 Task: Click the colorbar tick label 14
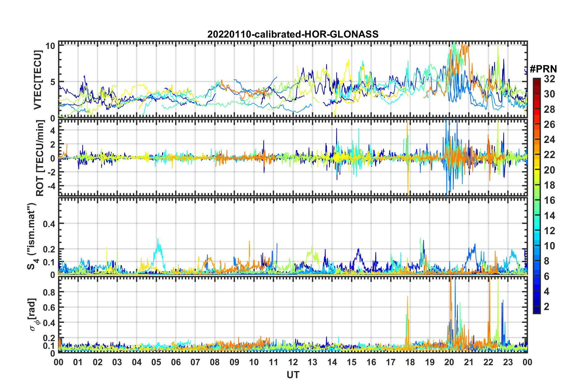pos(550,216)
